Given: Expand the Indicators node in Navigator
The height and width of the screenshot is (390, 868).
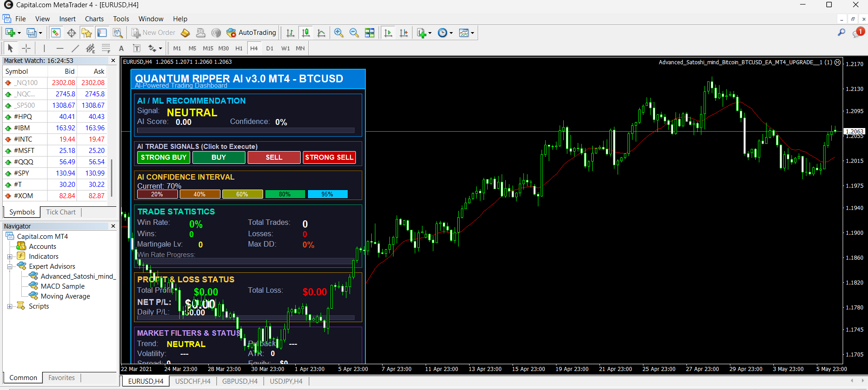Looking at the screenshot, I should point(10,257).
